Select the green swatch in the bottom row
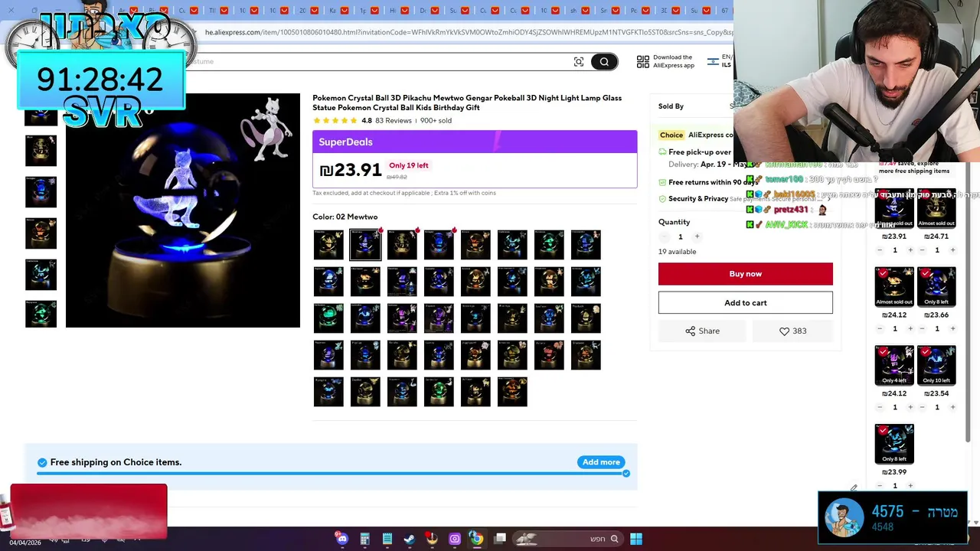The width and height of the screenshot is (980, 551). click(x=439, y=391)
